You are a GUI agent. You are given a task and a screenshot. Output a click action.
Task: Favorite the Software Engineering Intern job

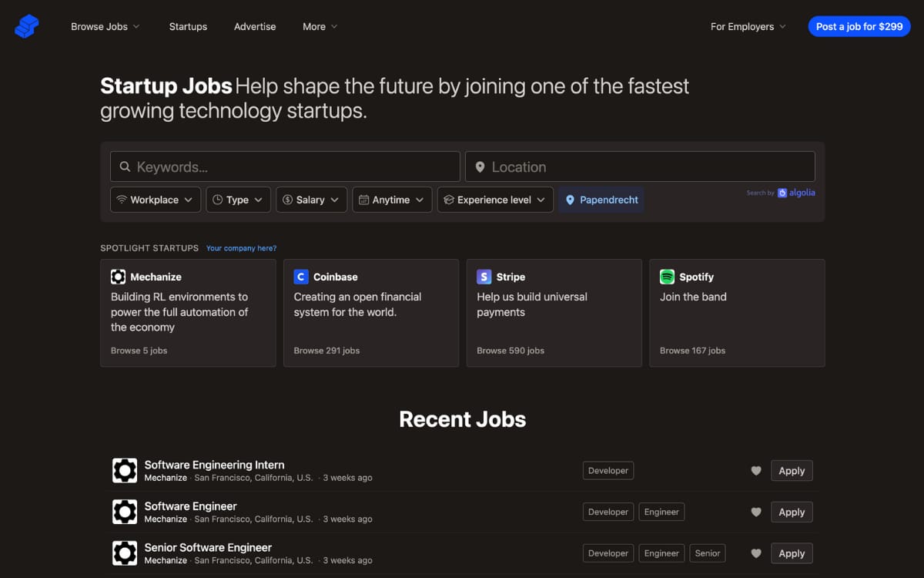[x=756, y=471]
